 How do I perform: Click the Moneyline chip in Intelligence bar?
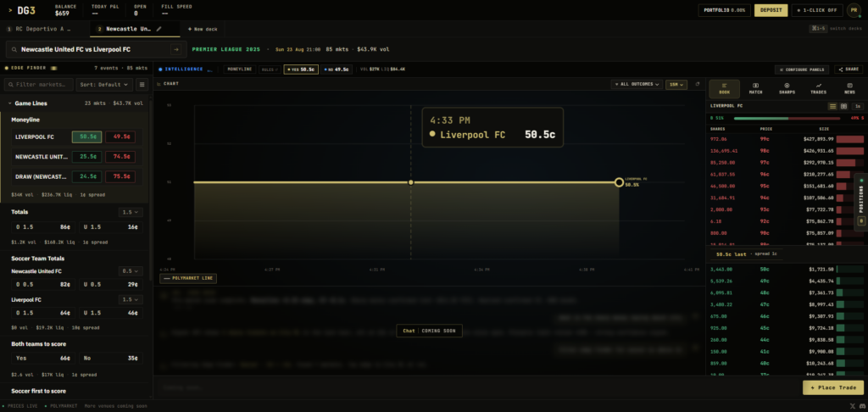(240, 70)
